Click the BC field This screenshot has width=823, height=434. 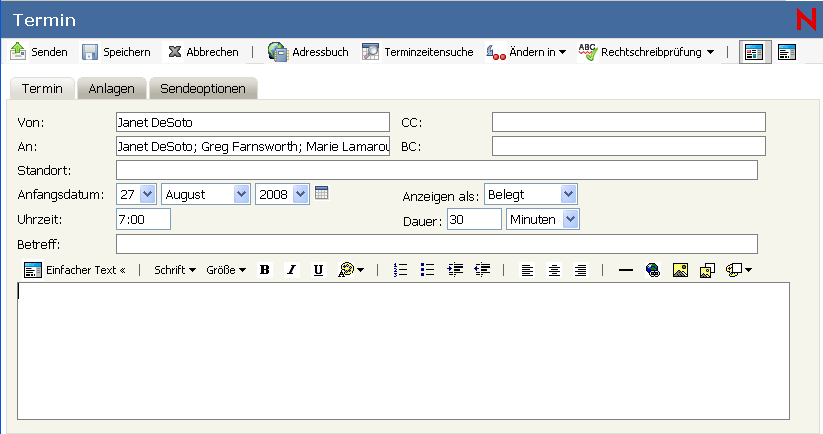click(x=628, y=146)
